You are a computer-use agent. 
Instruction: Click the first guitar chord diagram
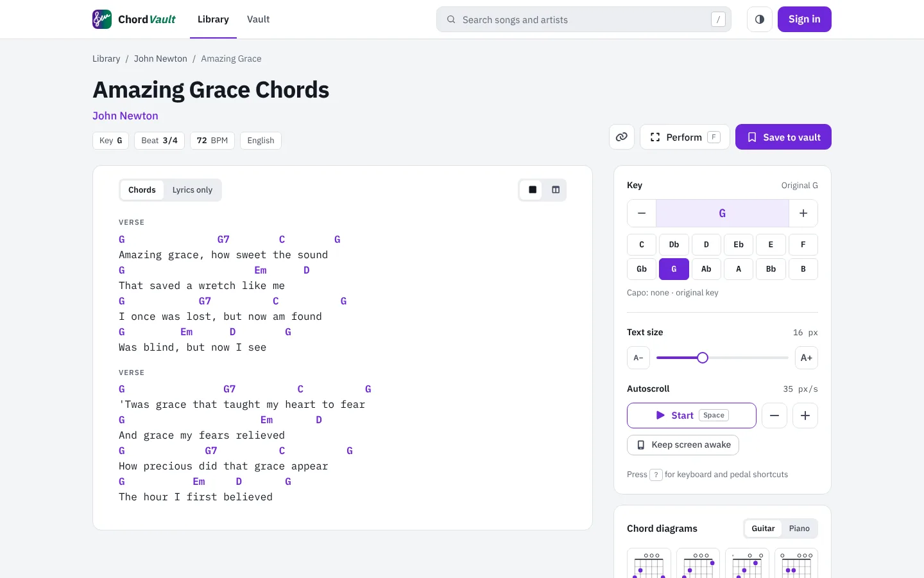tap(649, 563)
